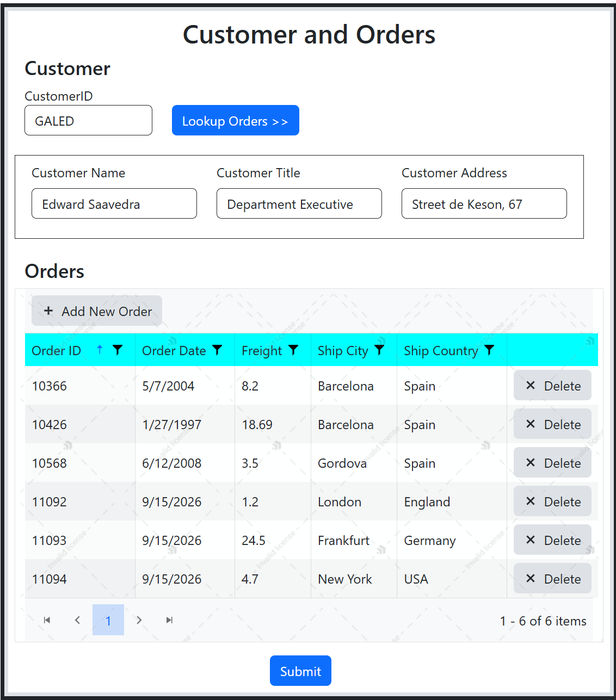This screenshot has height=700, width=616.
Task: Select the order ID cell 10366
Action: click(80, 386)
